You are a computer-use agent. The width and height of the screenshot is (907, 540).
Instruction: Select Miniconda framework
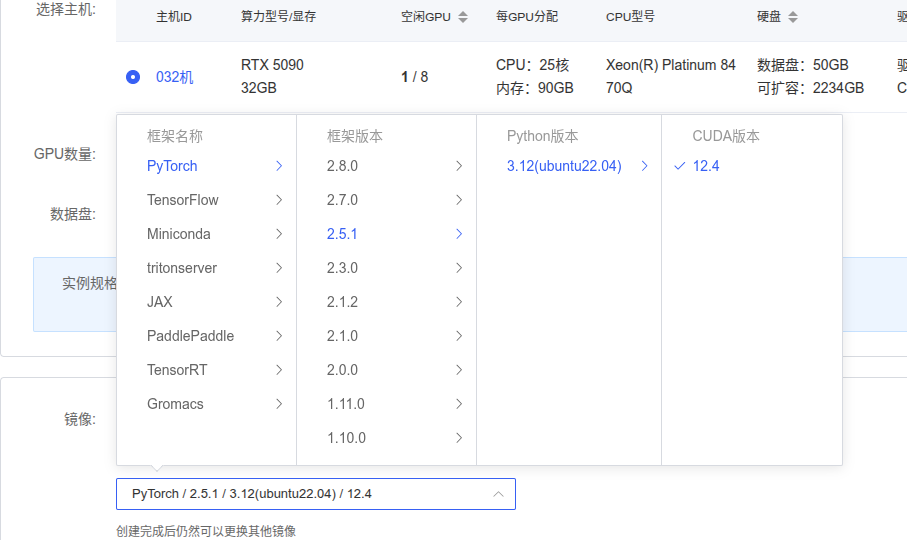(179, 234)
